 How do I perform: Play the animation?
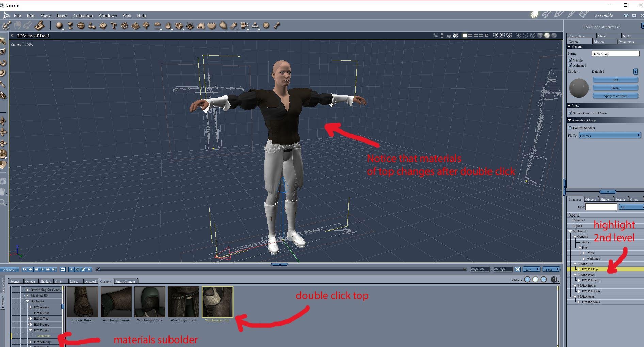(x=42, y=269)
